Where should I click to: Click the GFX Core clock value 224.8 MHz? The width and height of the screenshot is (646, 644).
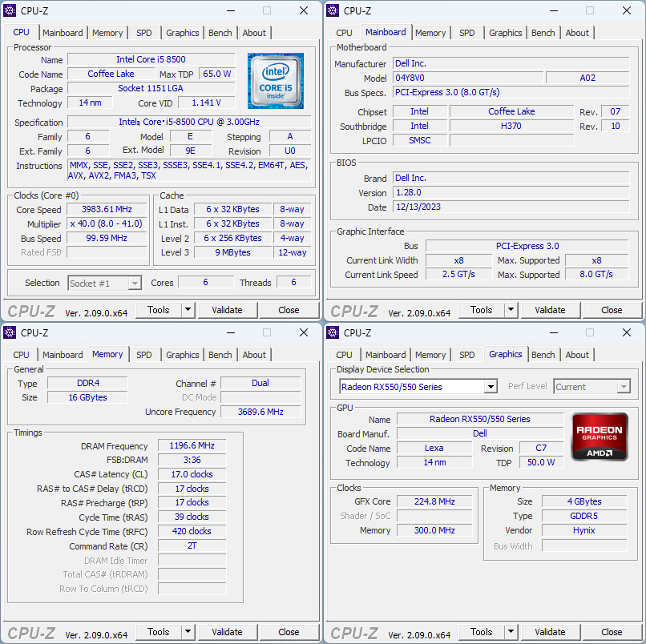(x=434, y=501)
